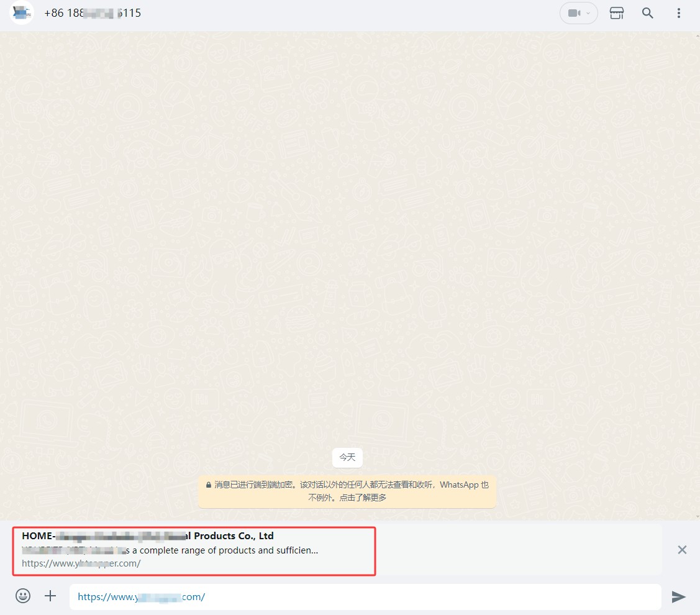The height and width of the screenshot is (615, 700).
Task: Open the emoji picker smiley icon
Action: [23, 596]
